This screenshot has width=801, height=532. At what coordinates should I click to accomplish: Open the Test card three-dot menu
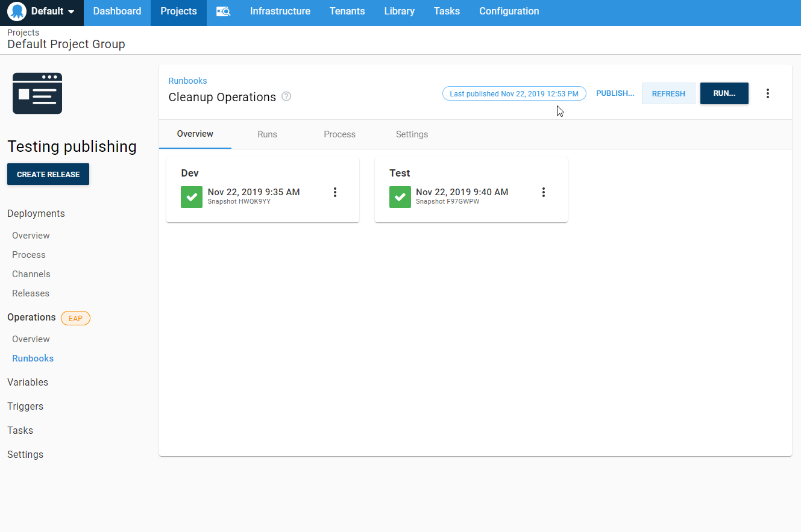coord(544,192)
